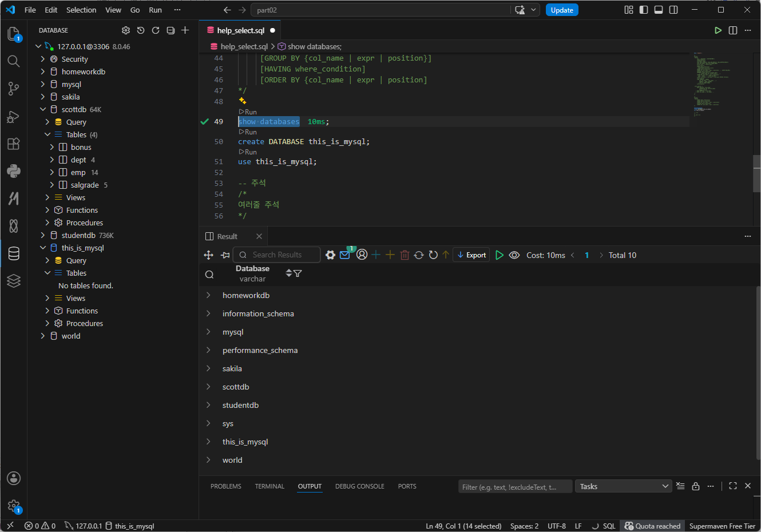Expand the world database node

(x=43, y=336)
